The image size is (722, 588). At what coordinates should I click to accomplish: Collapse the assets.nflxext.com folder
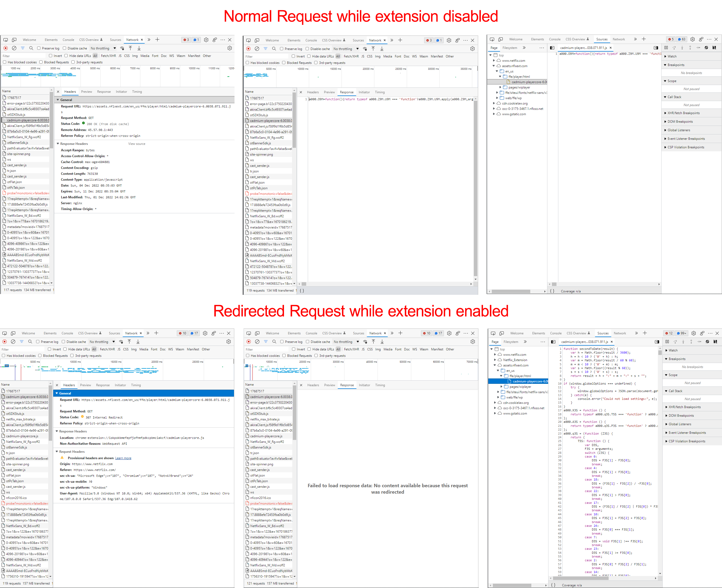click(x=494, y=66)
